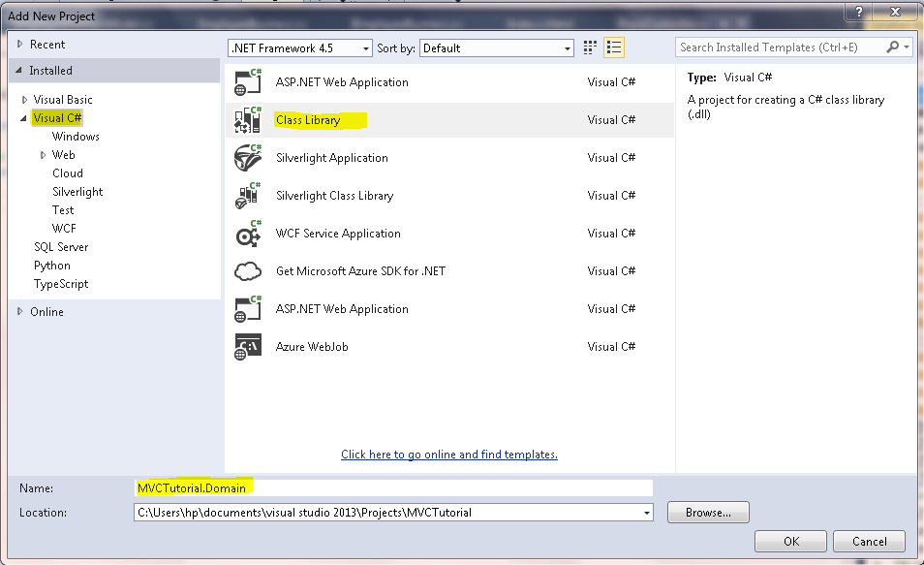Click the Azure WebJob template icon

[x=248, y=347]
